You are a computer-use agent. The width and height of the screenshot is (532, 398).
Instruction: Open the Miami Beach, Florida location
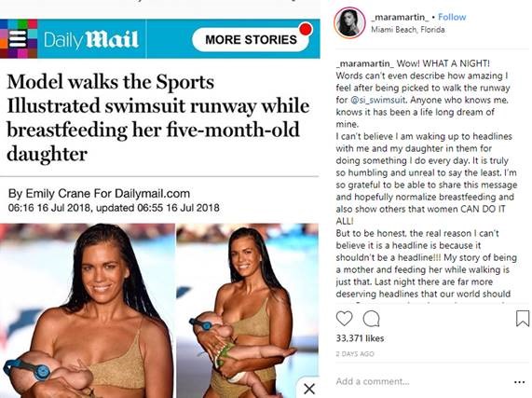(408, 30)
